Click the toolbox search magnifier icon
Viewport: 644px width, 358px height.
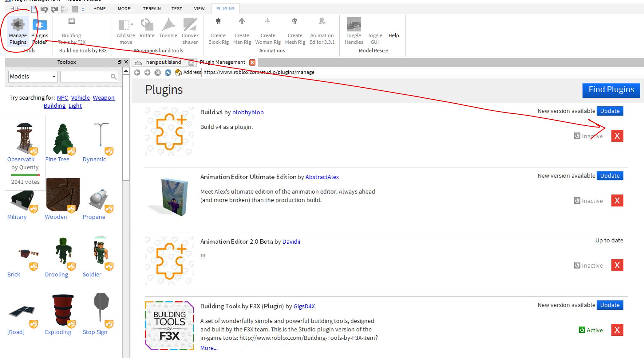[114, 77]
